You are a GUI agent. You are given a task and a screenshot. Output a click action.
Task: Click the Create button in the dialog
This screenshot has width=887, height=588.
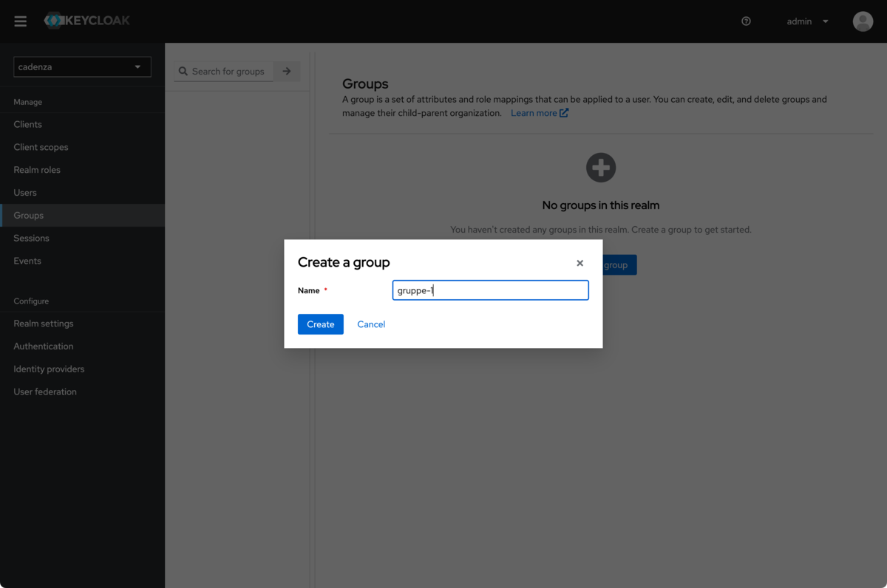click(320, 324)
